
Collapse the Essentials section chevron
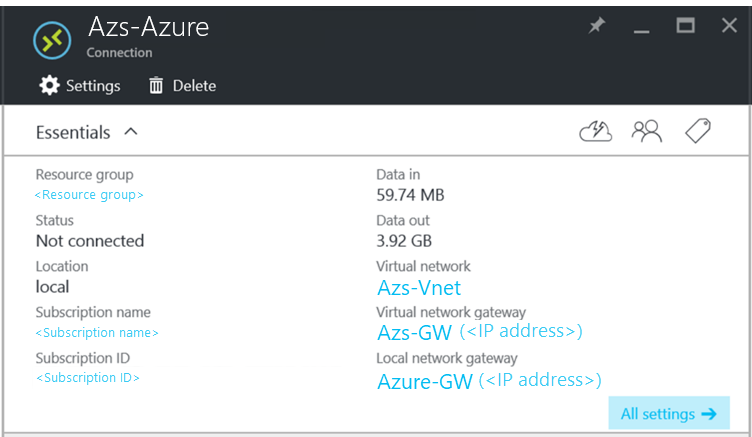[131, 132]
